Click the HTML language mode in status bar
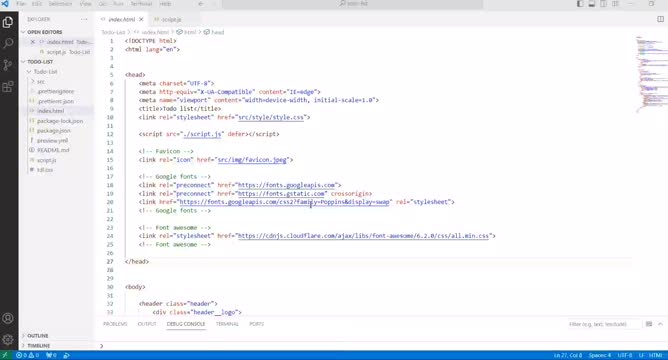The image size is (668, 360). 656,355
